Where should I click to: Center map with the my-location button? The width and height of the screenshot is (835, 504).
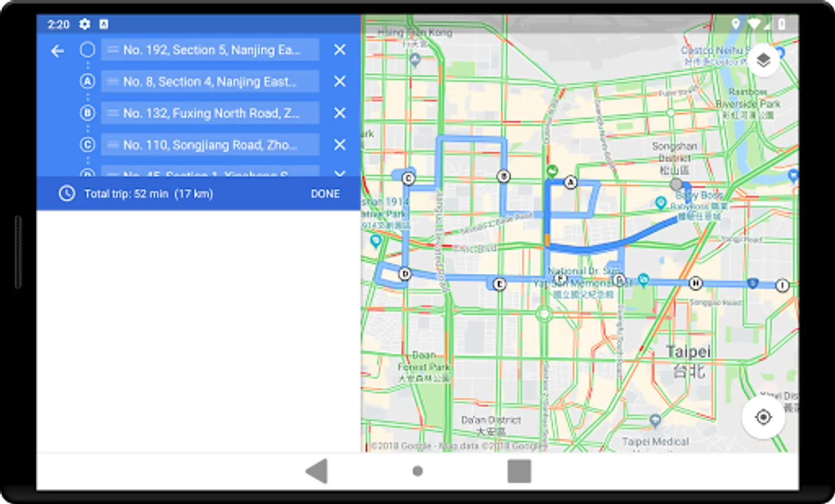pos(763,417)
